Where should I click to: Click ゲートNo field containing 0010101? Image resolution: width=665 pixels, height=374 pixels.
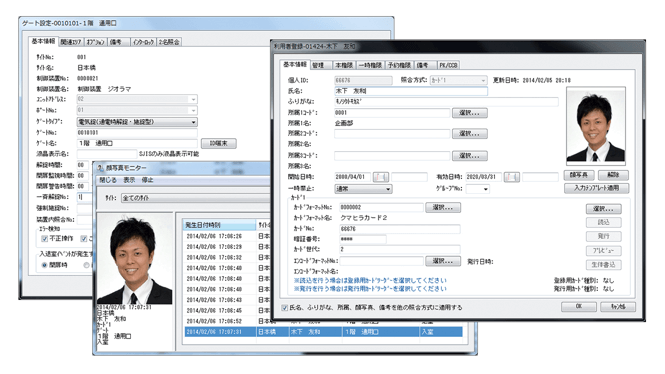point(137,133)
